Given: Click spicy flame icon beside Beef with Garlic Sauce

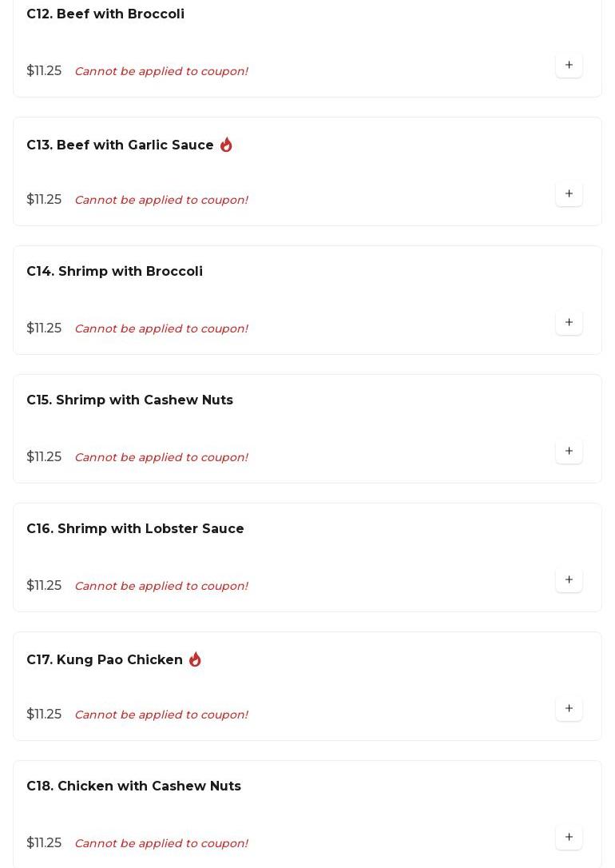Looking at the screenshot, I should (x=226, y=145).
